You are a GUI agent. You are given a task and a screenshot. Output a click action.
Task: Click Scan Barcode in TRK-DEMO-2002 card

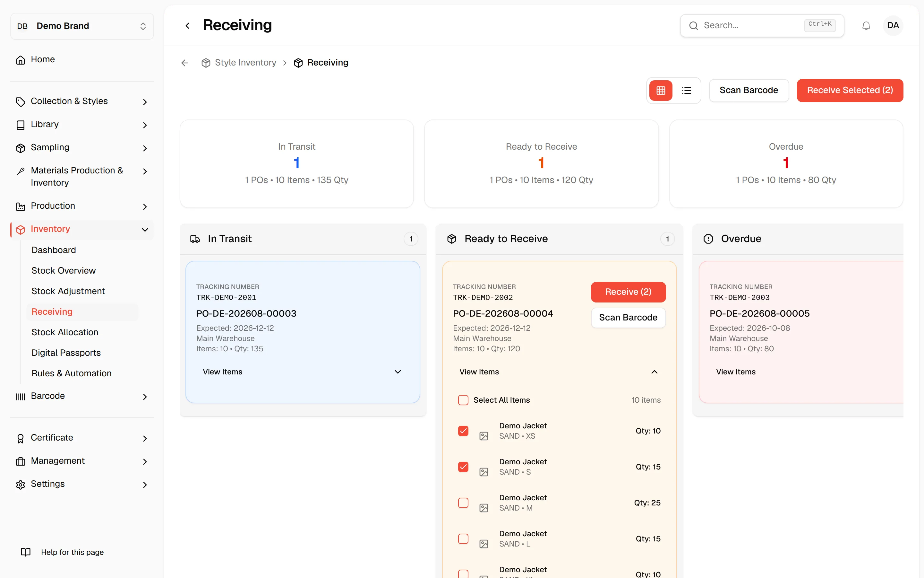[x=628, y=318]
